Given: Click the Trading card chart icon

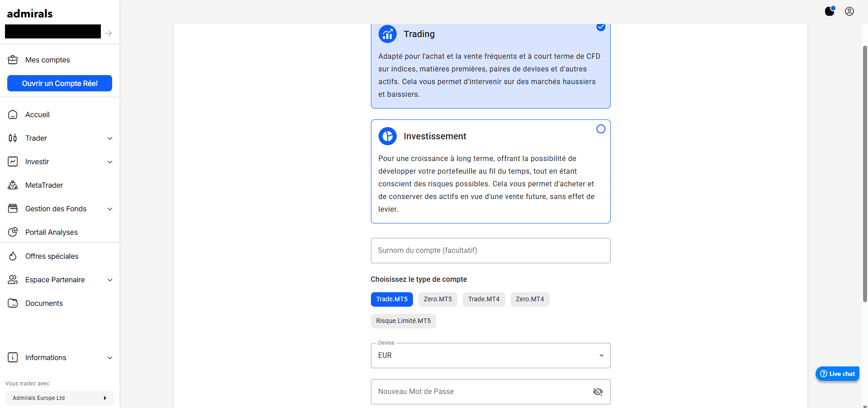Looking at the screenshot, I should point(388,34).
